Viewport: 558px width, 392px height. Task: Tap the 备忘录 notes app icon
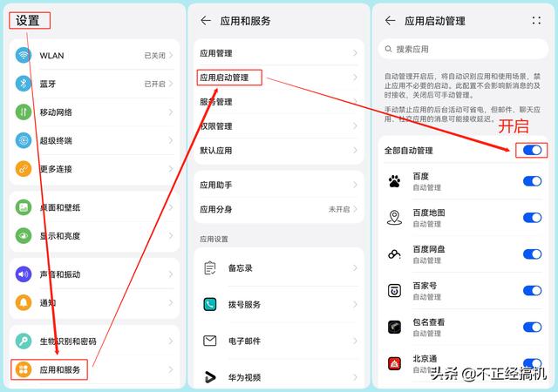pyautogui.click(x=210, y=268)
